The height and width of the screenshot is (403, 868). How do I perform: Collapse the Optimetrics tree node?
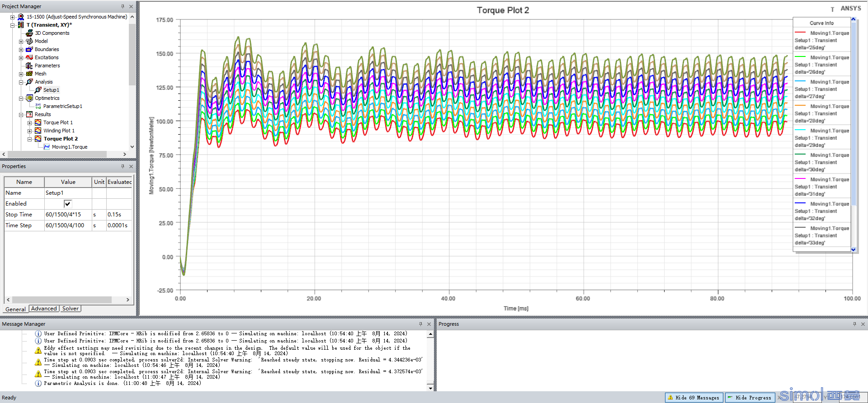click(21, 98)
